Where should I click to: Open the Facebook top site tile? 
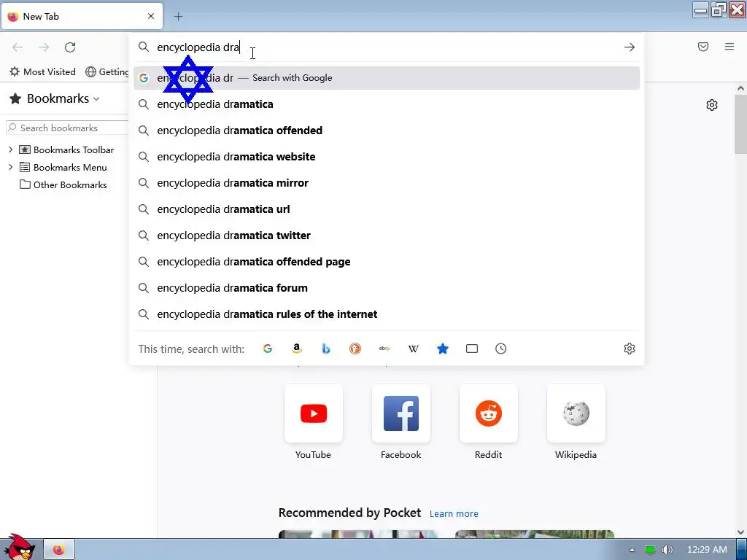(x=401, y=413)
